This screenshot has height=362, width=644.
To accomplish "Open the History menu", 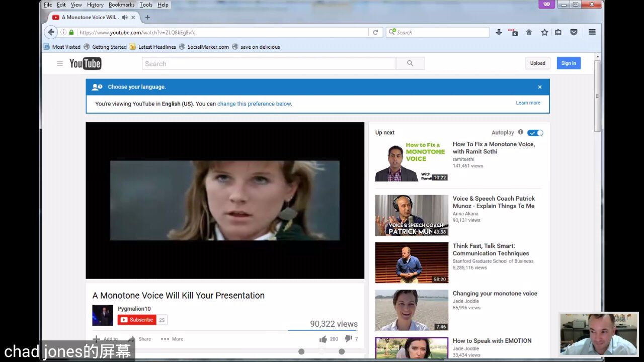I will (x=95, y=5).
